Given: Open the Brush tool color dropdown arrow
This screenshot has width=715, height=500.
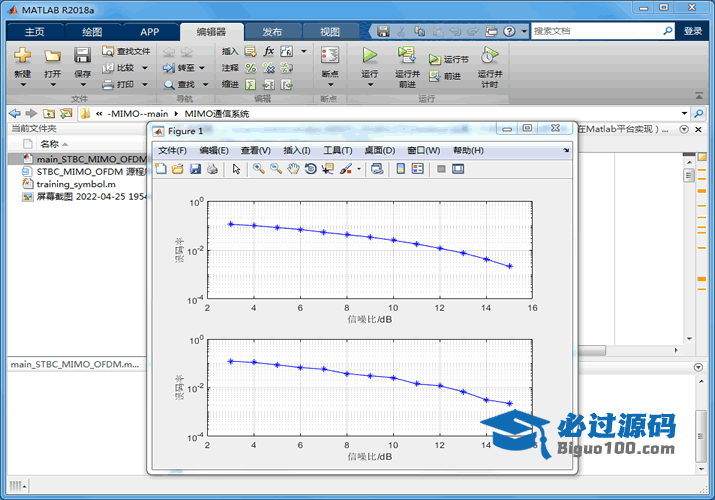Looking at the screenshot, I should [359, 169].
